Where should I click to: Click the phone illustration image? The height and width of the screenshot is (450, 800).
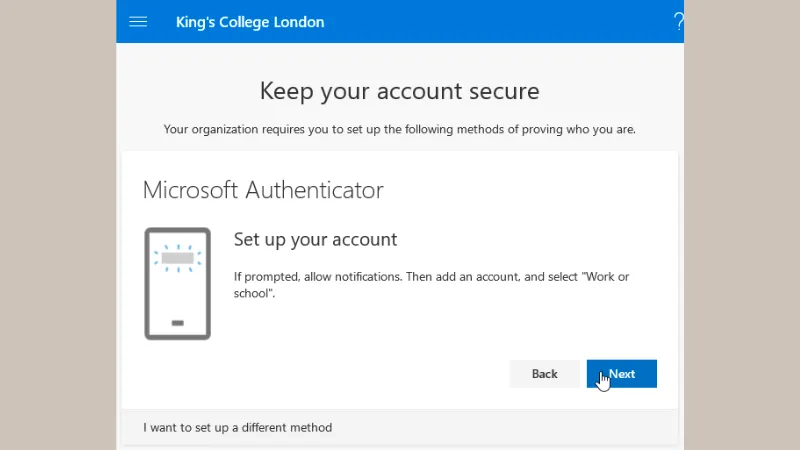point(178,284)
